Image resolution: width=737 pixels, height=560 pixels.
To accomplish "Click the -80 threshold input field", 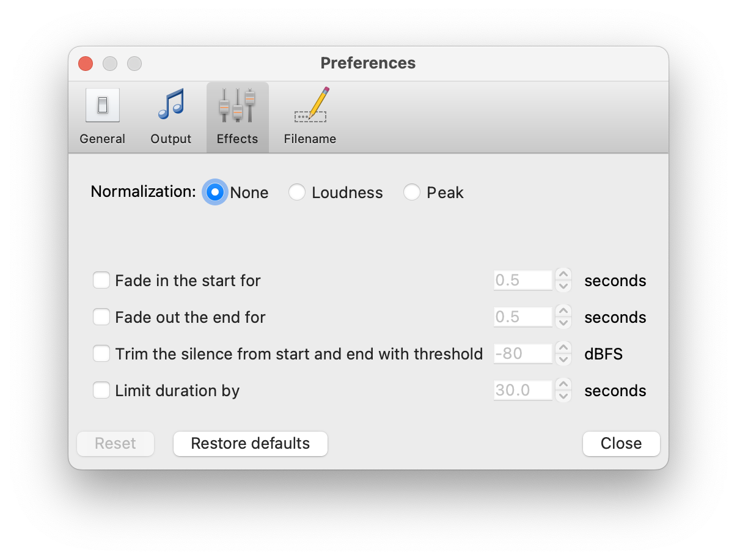I will [x=522, y=353].
